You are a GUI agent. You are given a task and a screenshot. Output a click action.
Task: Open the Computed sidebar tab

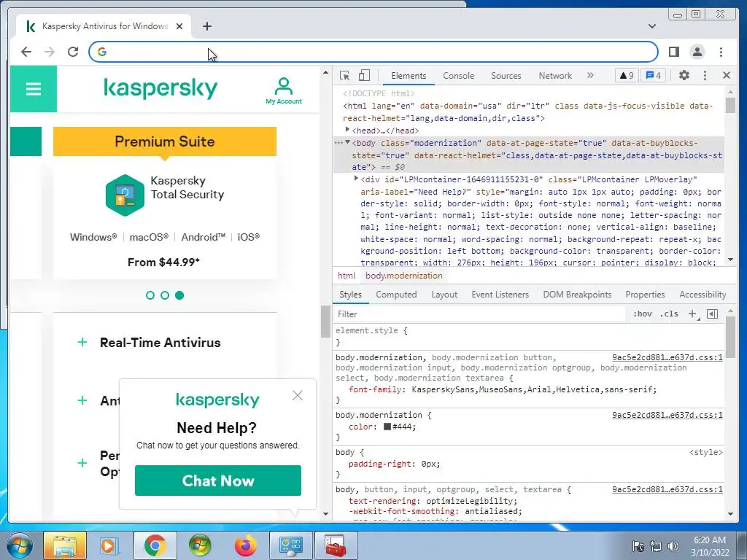pyautogui.click(x=396, y=295)
